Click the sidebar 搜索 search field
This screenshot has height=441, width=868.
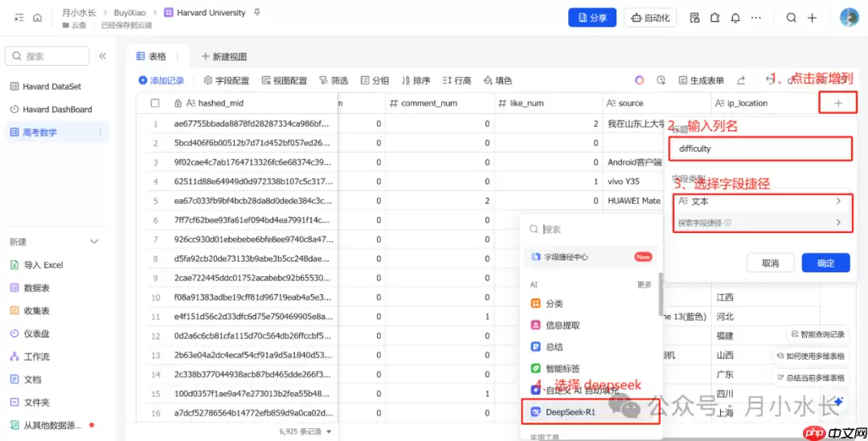pyautogui.click(x=47, y=56)
